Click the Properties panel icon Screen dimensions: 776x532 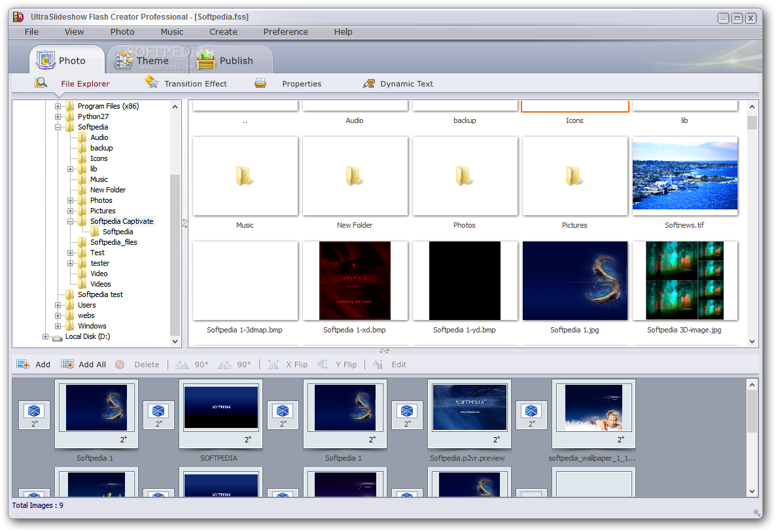click(x=260, y=83)
